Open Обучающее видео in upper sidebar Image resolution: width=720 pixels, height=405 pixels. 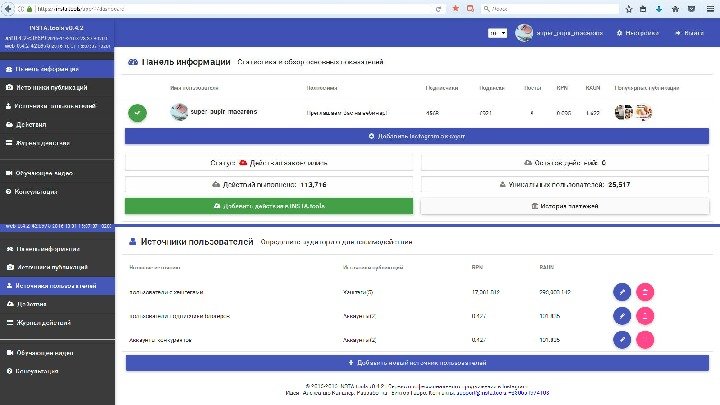pos(57,173)
